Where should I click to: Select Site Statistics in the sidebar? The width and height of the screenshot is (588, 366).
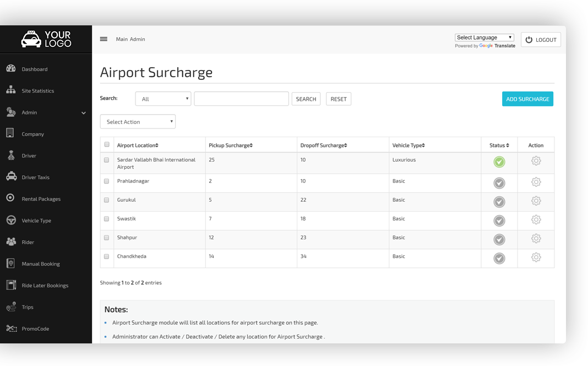tap(36, 90)
